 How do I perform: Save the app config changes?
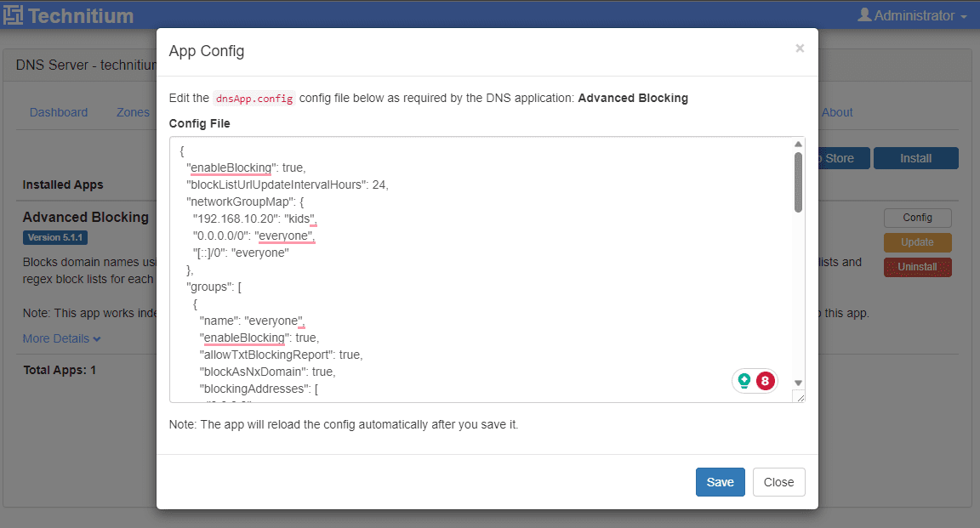pos(720,482)
